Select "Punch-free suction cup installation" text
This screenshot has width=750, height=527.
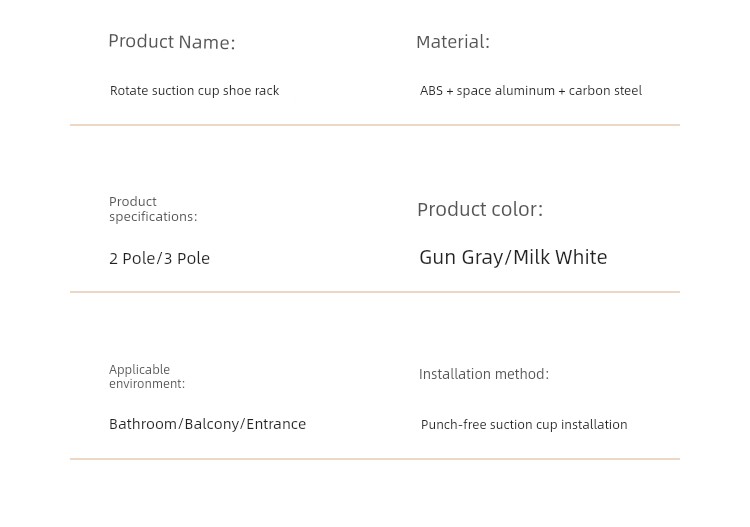(524, 425)
